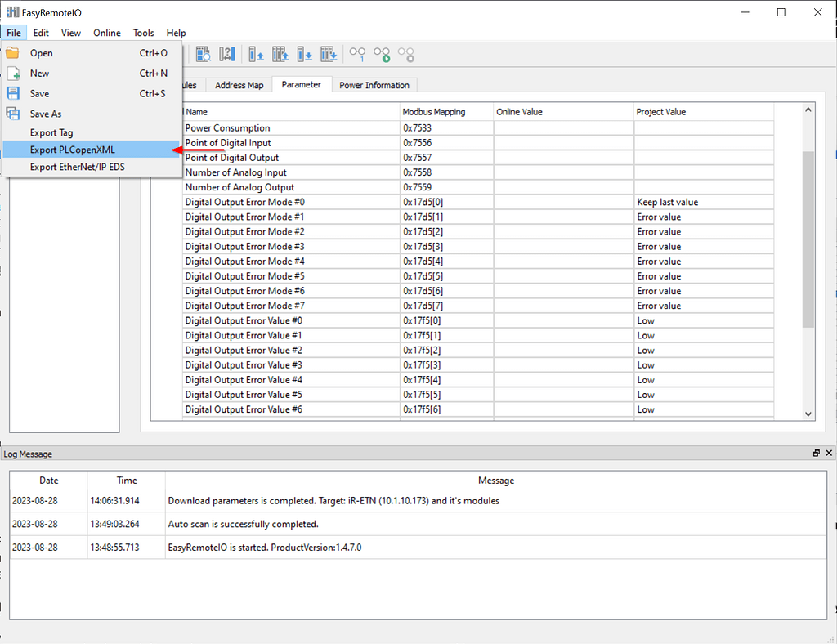Viewport: 837px width, 644px height.
Task: Click the upload from all modules toolbar icon
Action: coord(280,54)
